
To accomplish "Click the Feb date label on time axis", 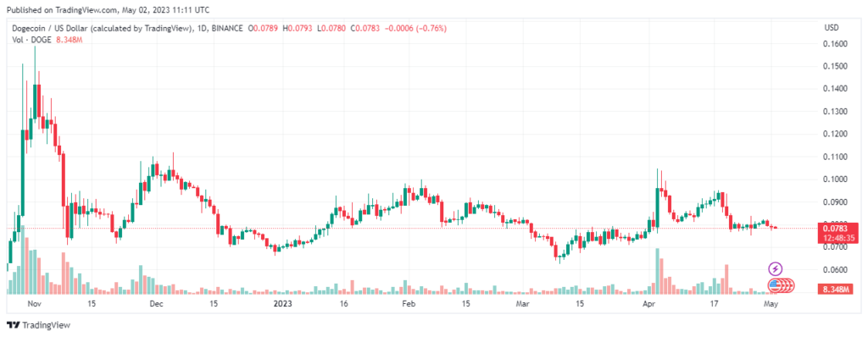I will (x=409, y=304).
